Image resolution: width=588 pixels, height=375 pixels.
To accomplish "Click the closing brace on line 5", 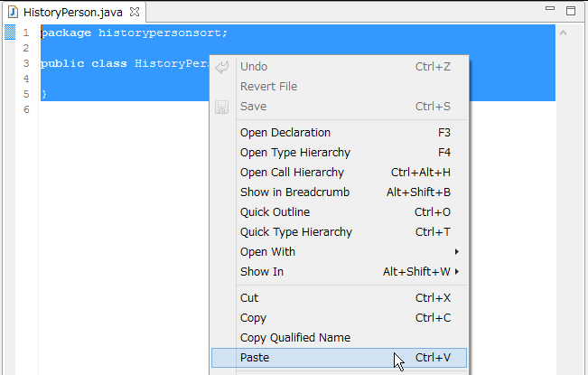I will [x=44, y=94].
